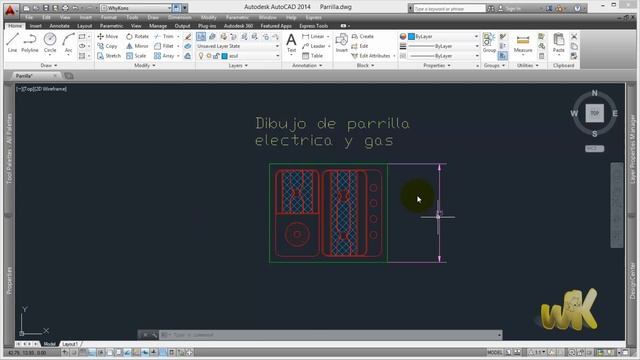Expand the Modify panel
This screenshot has height=360, width=640.
tap(145, 65)
